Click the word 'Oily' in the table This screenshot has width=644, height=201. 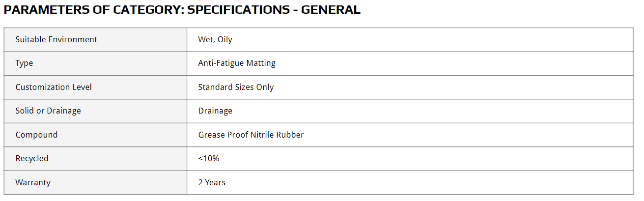pos(224,40)
